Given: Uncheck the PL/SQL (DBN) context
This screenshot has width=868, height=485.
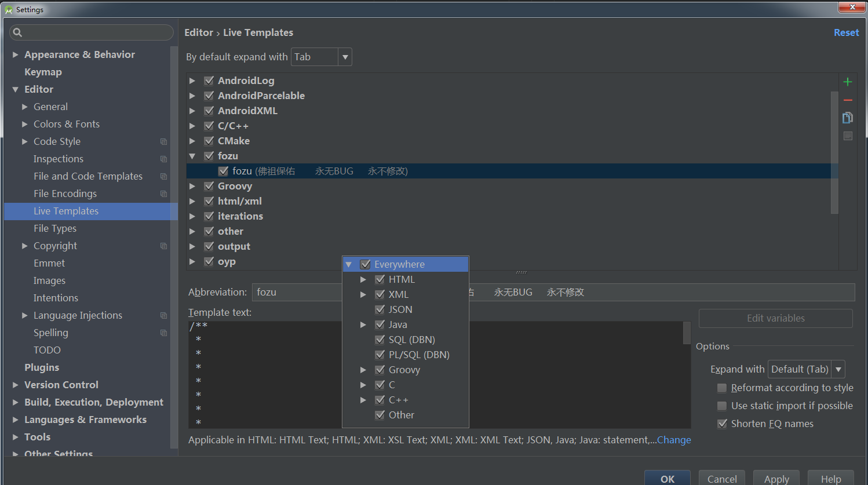Looking at the screenshot, I should click(x=380, y=355).
